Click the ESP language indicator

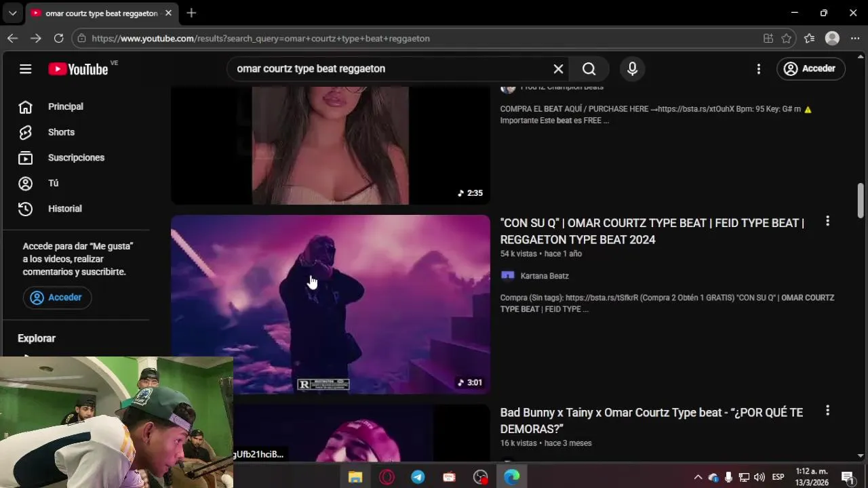(778, 477)
